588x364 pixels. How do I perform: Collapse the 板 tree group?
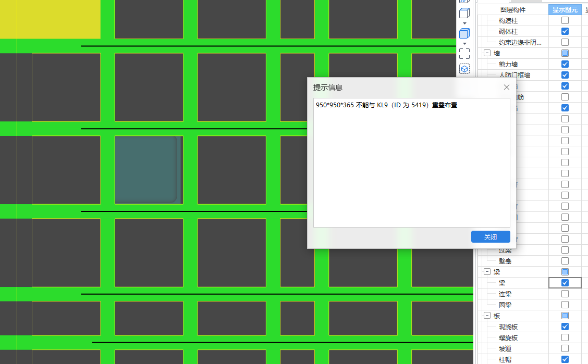[x=487, y=316]
